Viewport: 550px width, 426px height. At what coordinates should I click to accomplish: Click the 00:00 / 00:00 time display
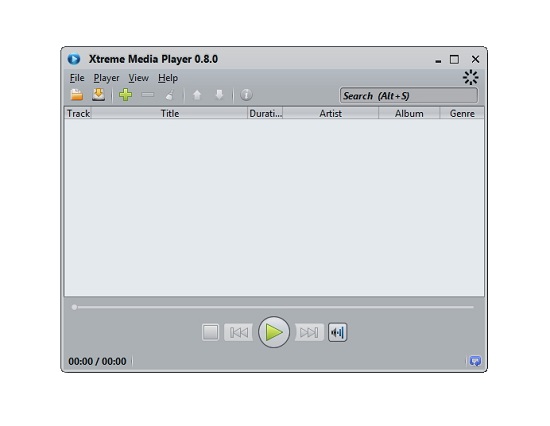97,361
